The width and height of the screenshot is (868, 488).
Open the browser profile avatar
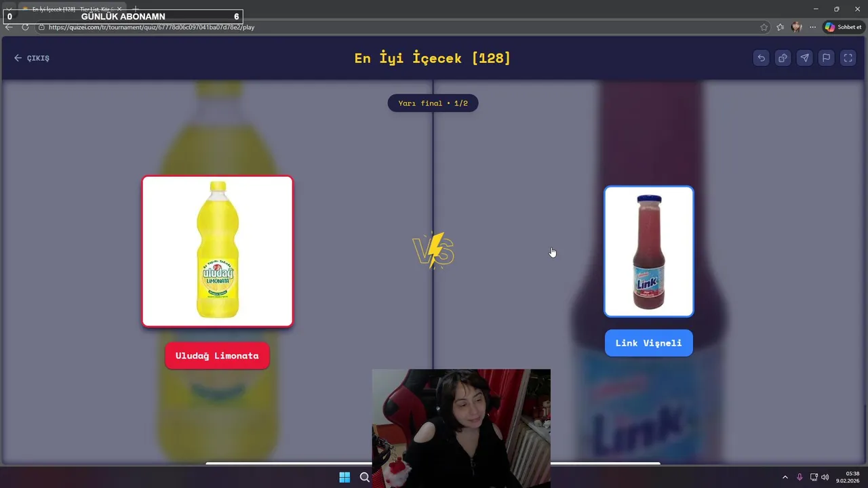[x=797, y=27]
